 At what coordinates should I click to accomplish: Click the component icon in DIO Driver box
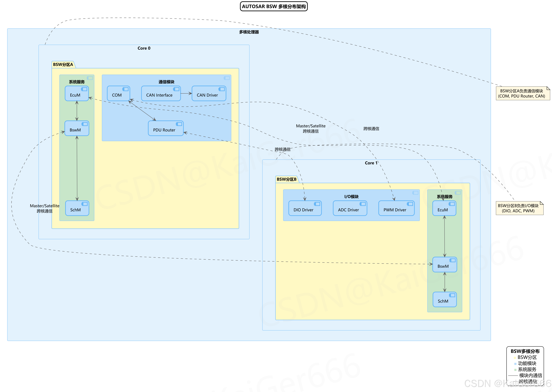(317, 204)
